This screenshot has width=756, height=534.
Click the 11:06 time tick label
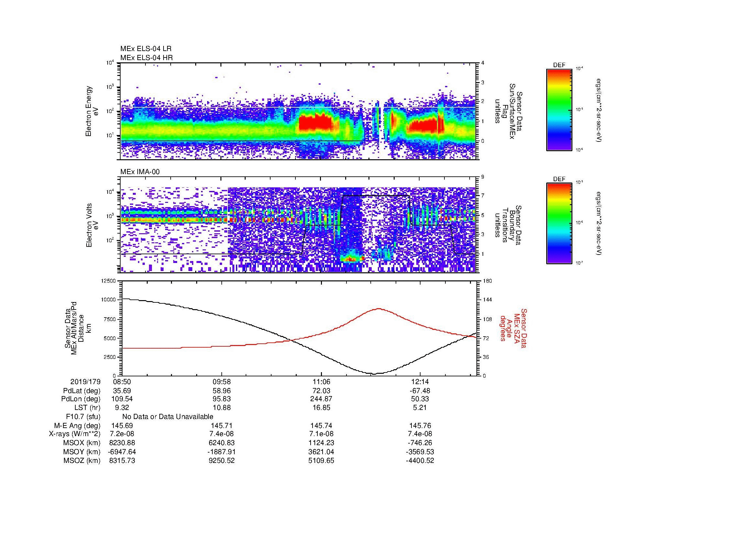pos(321,382)
